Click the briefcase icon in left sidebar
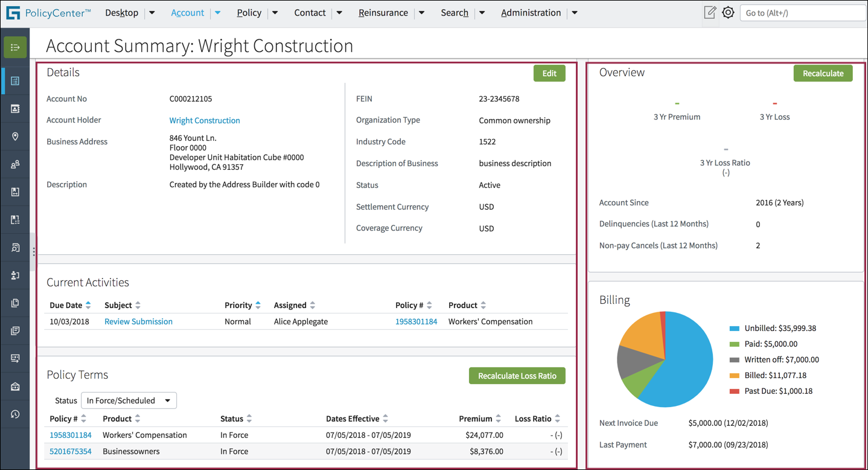Screen dimensions: 868x470 click(x=15, y=387)
